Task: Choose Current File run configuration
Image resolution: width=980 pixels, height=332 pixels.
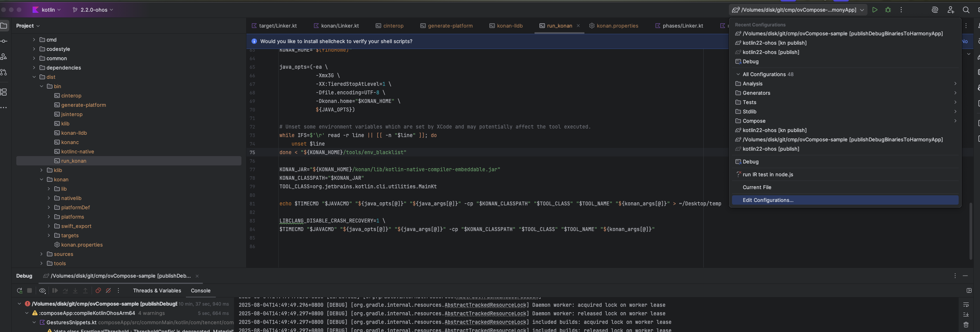Action: click(x=757, y=187)
